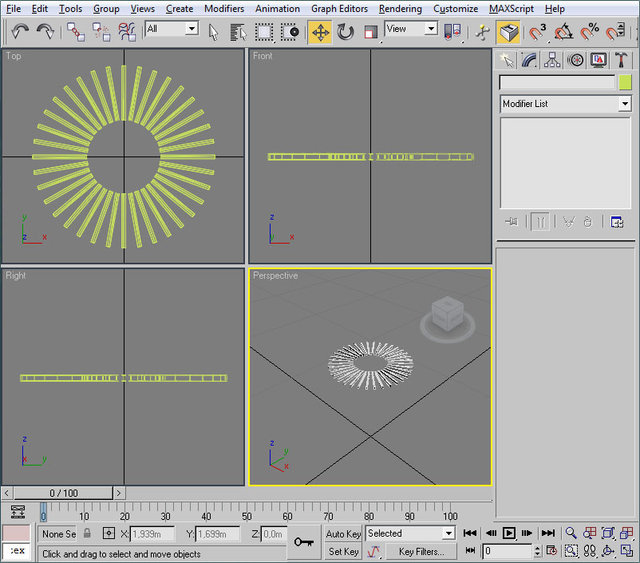This screenshot has width=640, height=563.
Task: Toggle Auto Key animation mode
Action: point(343,534)
